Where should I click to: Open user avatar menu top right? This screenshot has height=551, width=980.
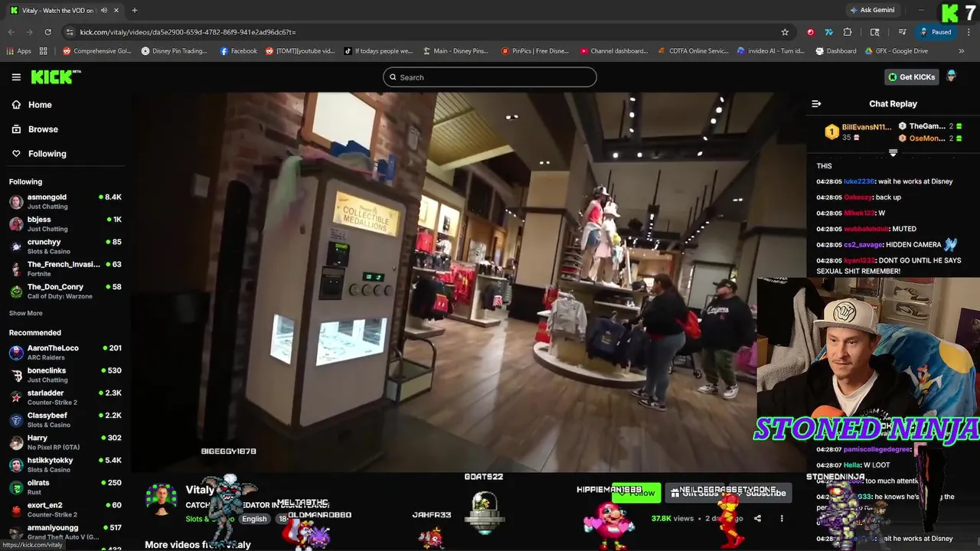click(952, 77)
